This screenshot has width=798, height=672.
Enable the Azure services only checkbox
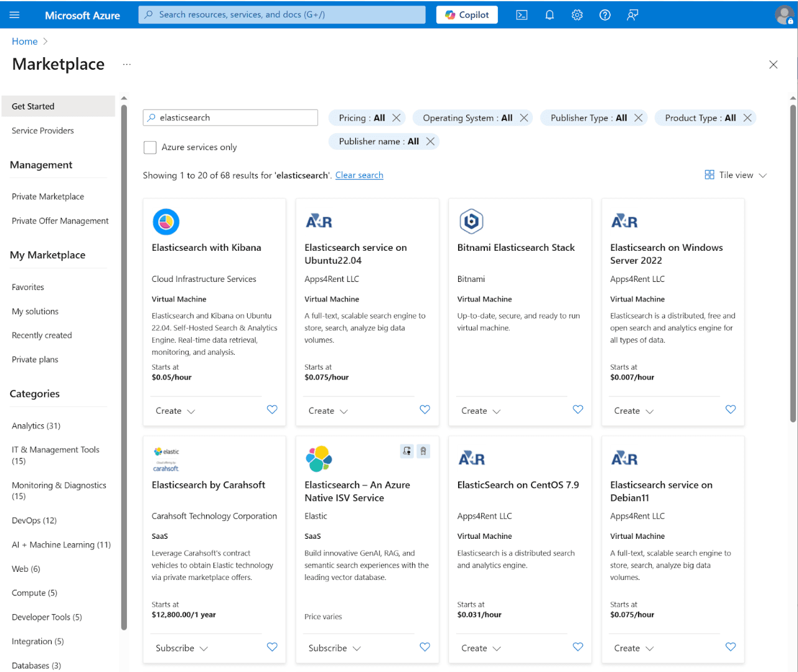coord(150,147)
